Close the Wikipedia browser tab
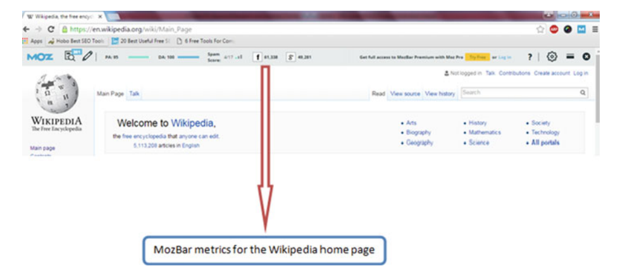 click(100, 17)
